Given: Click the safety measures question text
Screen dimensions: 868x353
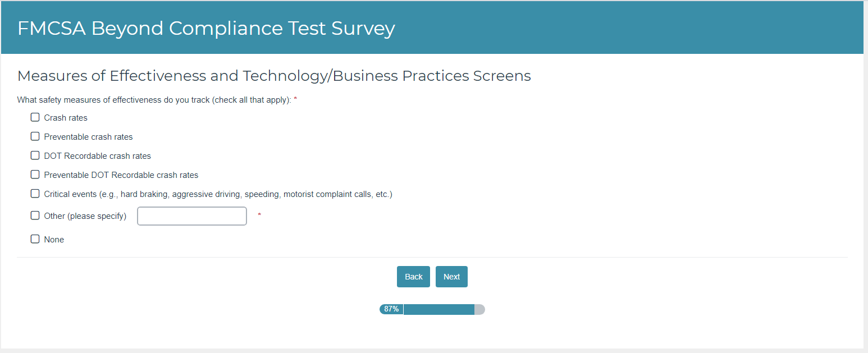Looking at the screenshot, I should click(x=154, y=100).
